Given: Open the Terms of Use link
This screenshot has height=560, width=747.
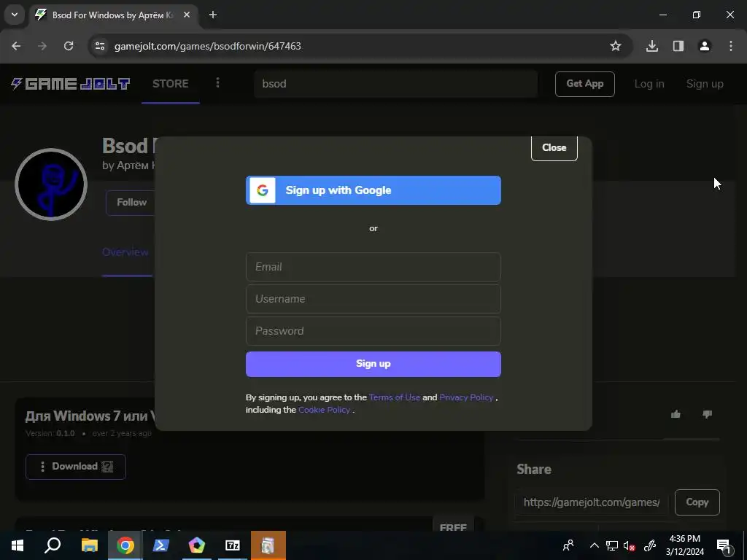Looking at the screenshot, I should [x=395, y=397].
